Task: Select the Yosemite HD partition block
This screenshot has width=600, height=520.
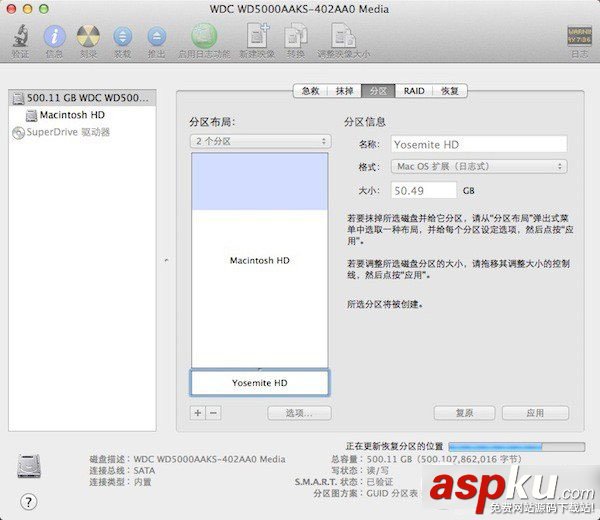Action: tap(259, 383)
